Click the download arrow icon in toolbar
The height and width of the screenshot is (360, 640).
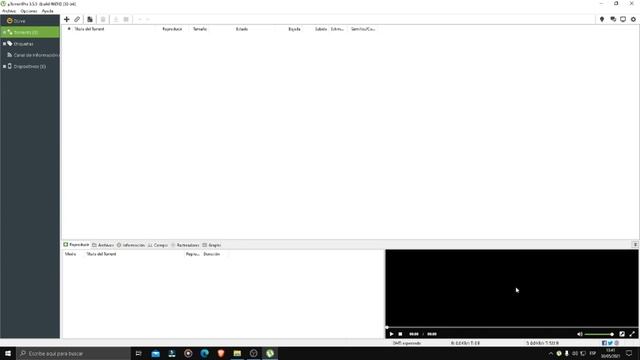click(x=116, y=19)
